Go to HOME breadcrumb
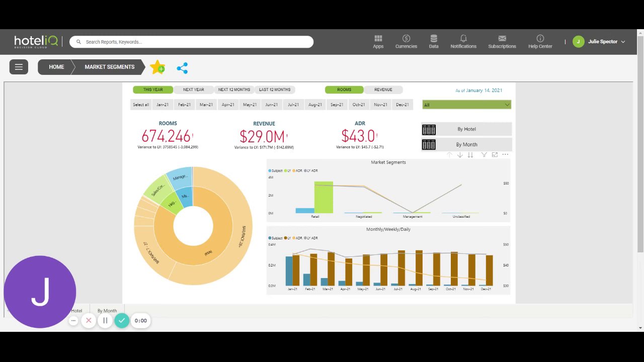 coord(56,67)
